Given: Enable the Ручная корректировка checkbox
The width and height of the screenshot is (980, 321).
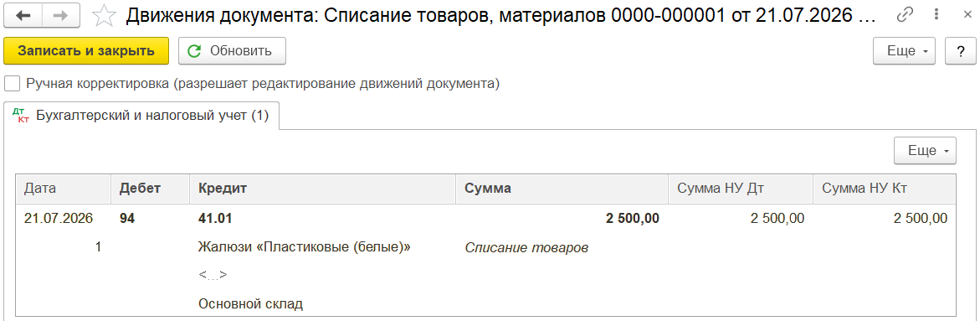Looking at the screenshot, I should coord(12,83).
